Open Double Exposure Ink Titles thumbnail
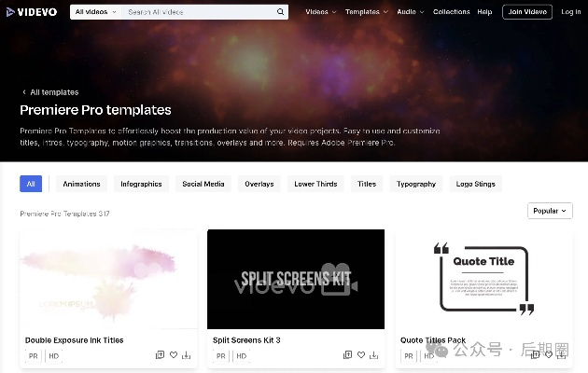Screen dimensions: 588x373 point(108,279)
